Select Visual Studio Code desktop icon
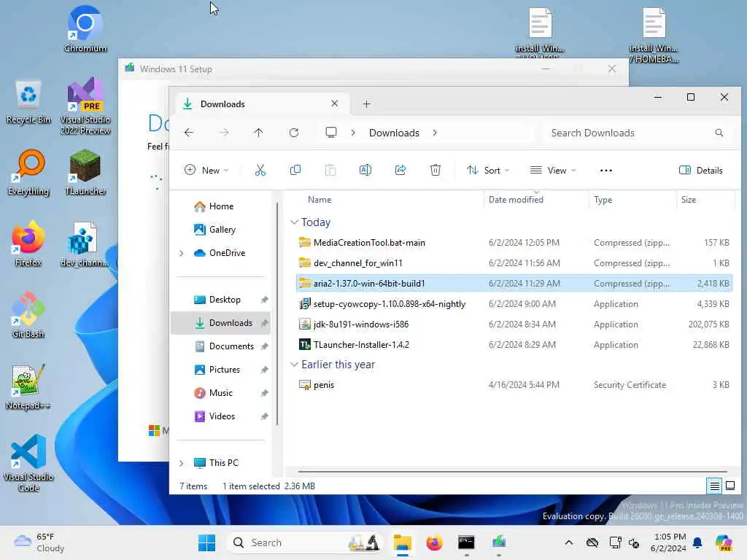This screenshot has width=747, height=560. pyautogui.click(x=28, y=463)
